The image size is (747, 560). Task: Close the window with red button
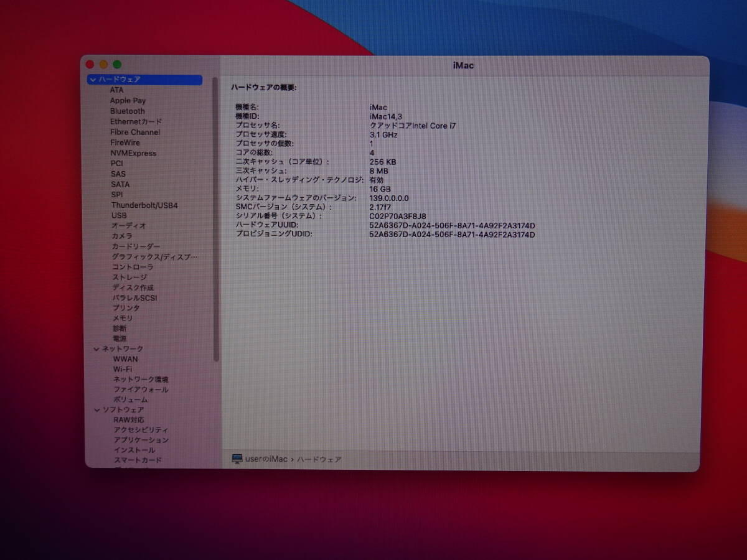90,64
